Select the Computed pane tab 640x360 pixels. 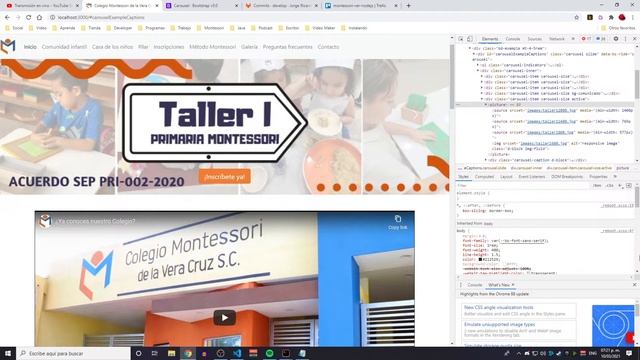(x=484, y=177)
